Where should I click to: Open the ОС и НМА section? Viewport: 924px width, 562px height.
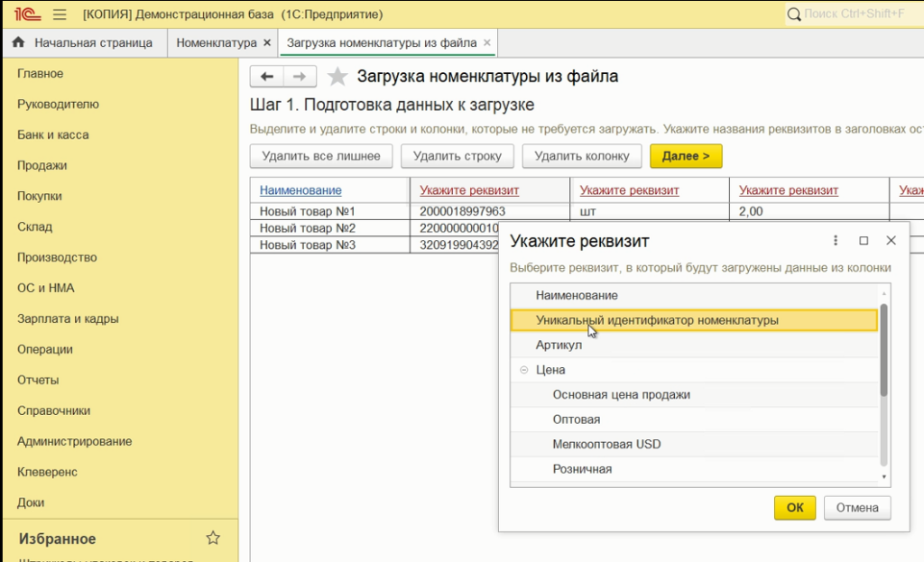tap(46, 288)
